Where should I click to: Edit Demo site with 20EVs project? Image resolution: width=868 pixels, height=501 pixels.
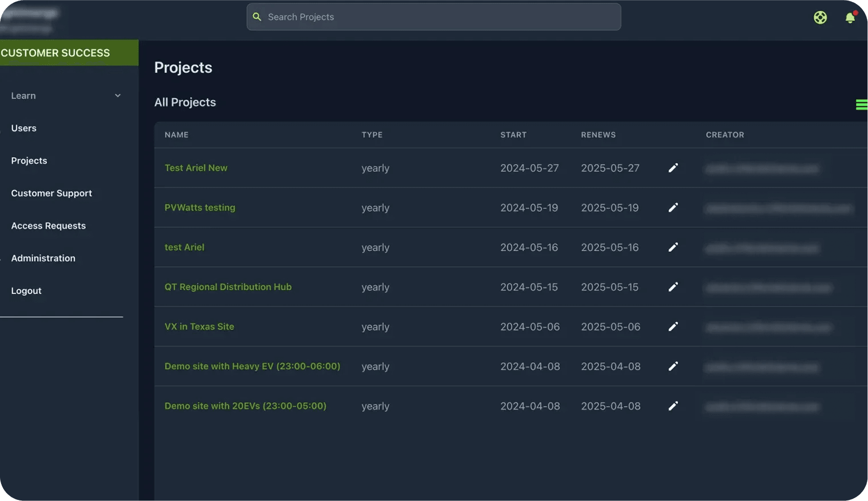[673, 406]
